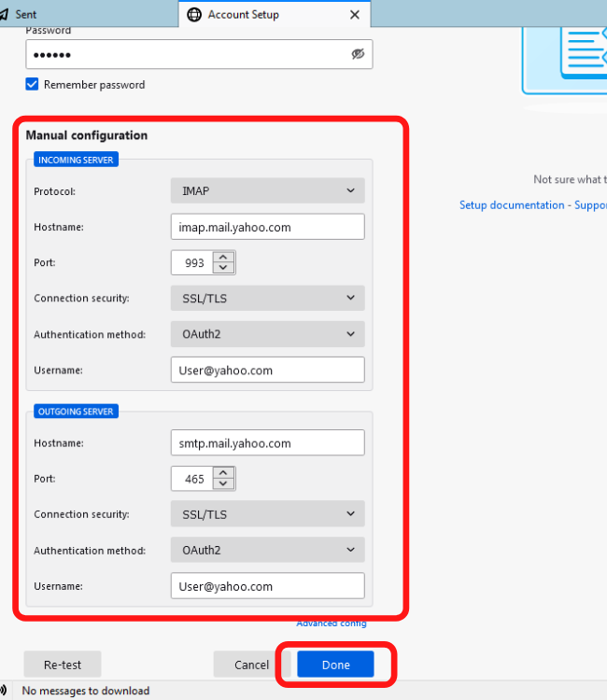Click the Manual configuration heading
Viewport: 607px width, 700px height.
point(86,135)
